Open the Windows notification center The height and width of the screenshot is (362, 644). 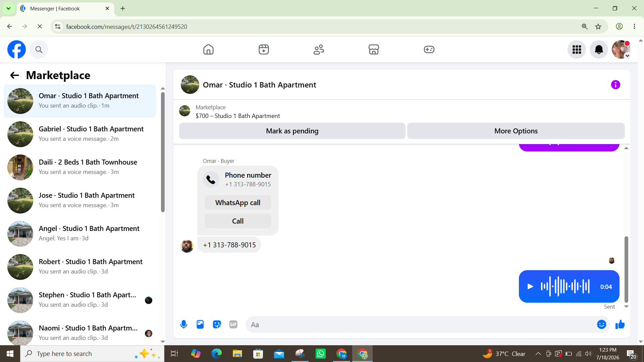632,354
